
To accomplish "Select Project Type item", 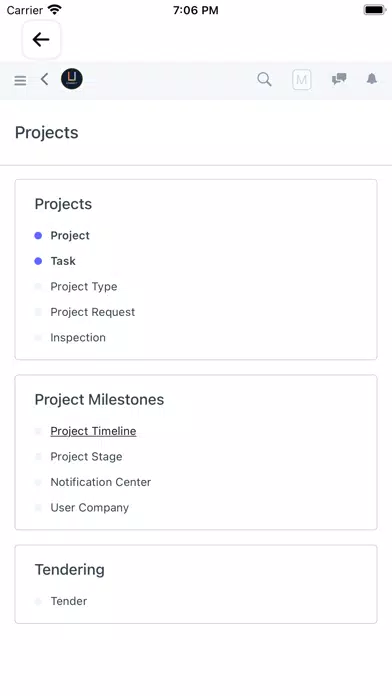I will coord(84,287).
